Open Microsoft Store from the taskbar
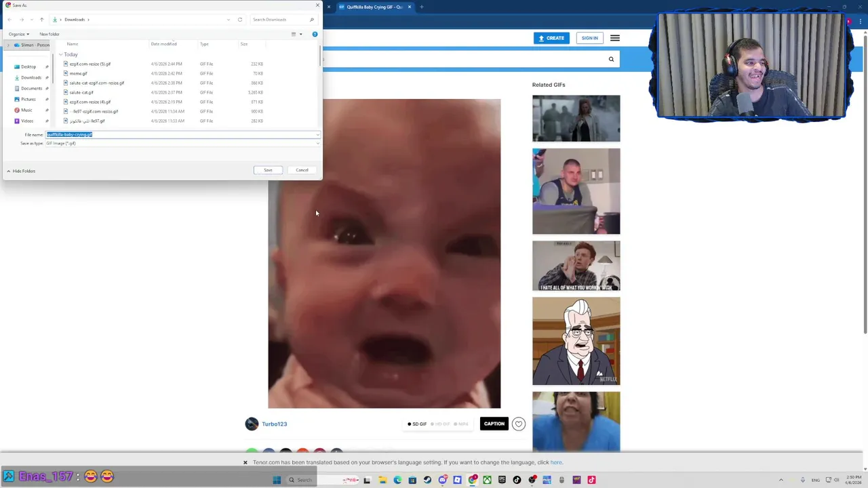 [412, 480]
